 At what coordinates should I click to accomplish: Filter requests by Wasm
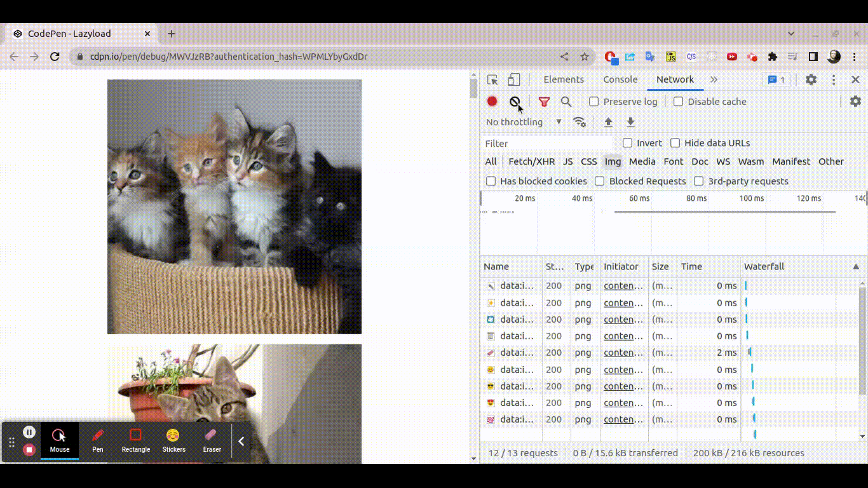pos(751,161)
